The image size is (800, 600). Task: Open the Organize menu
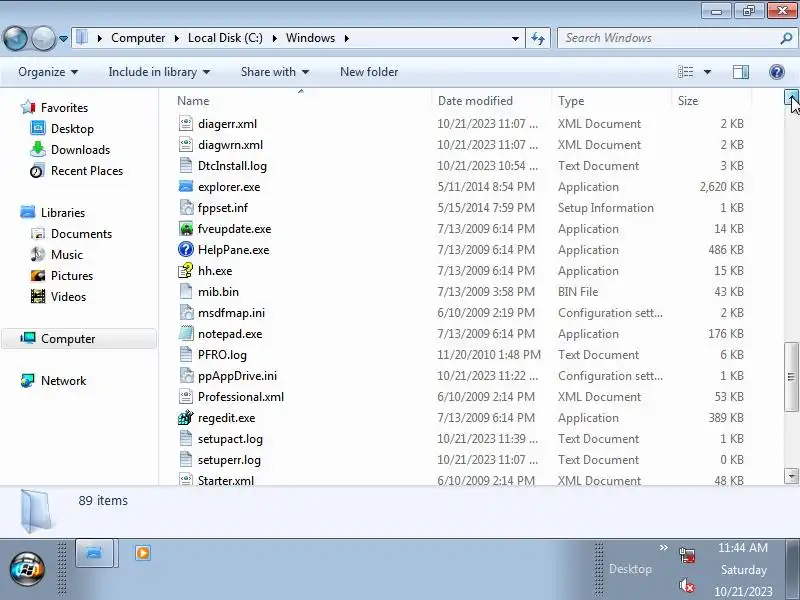click(48, 72)
